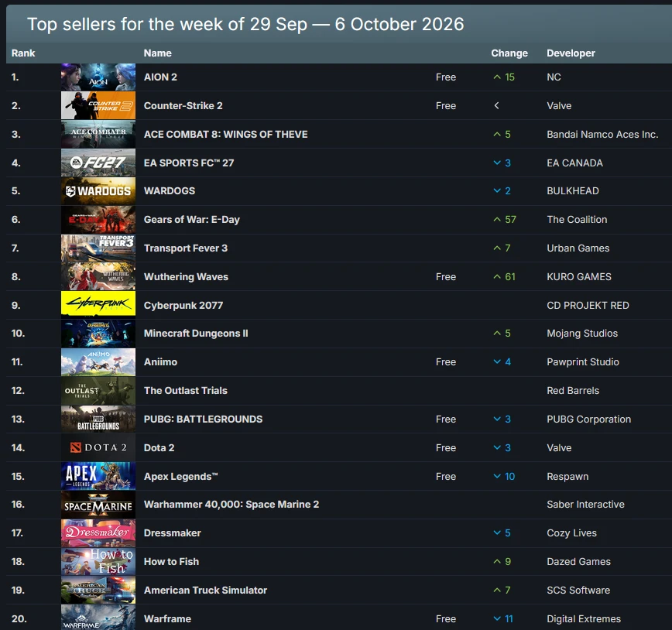Click the DOTA 2 logo thumbnail
The image size is (672, 630).
[x=98, y=447]
